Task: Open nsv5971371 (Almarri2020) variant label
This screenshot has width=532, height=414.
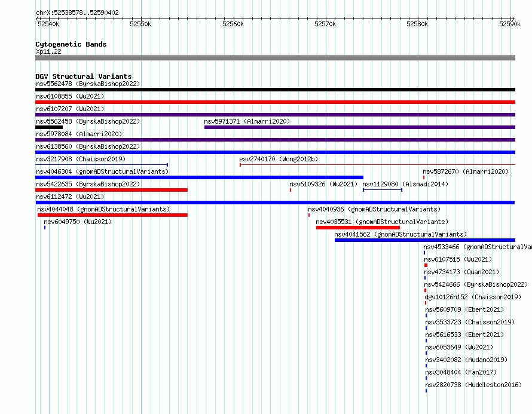Action: [x=247, y=121]
